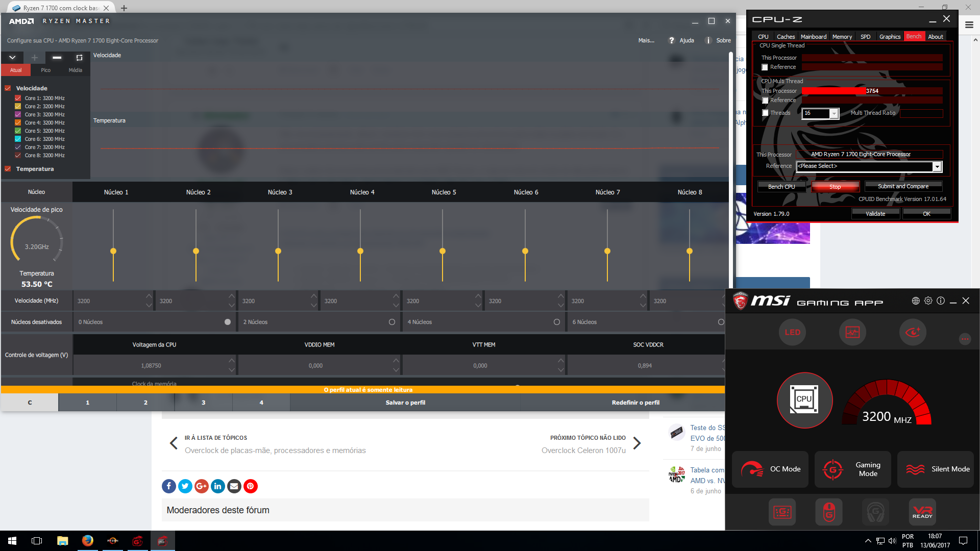Toggle the Core 1: 3200 MHz checkbox
The height and width of the screenshot is (551, 980).
tap(18, 98)
